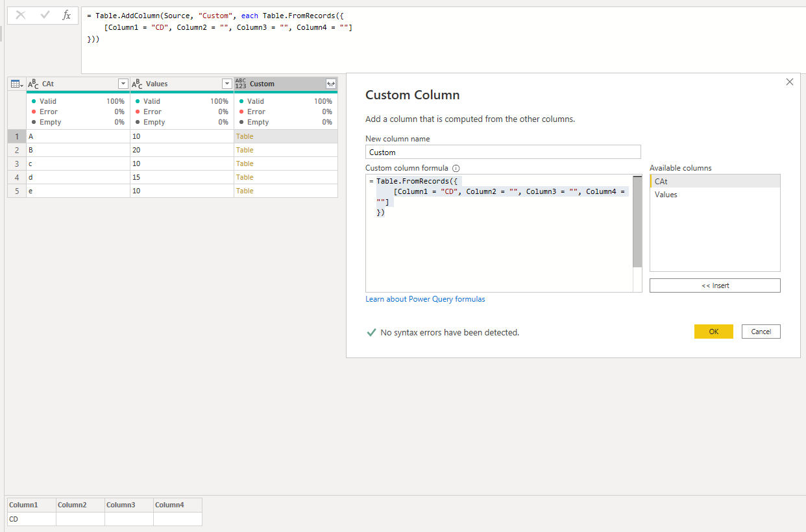
Task: Confirm with the OK button
Action: [714, 332]
